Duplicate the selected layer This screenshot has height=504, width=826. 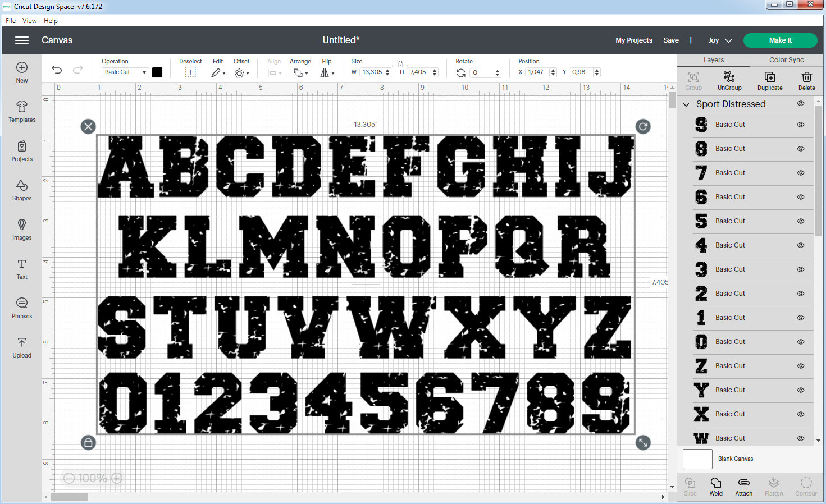(x=770, y=81)
